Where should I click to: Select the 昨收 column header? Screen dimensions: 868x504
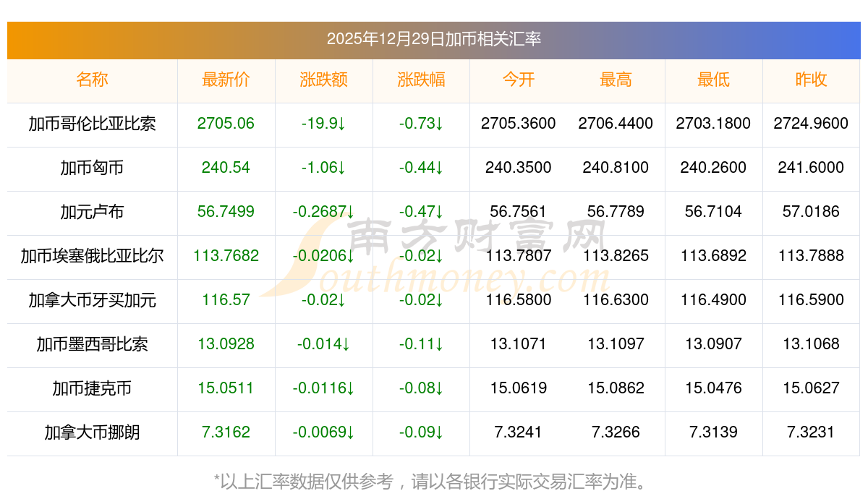[x=811, y=80]
